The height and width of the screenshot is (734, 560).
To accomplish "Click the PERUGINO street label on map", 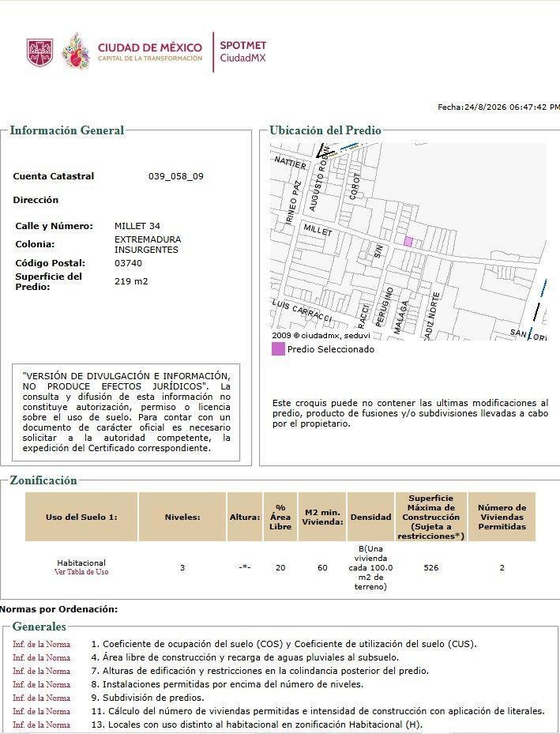I will click(384, 307).
